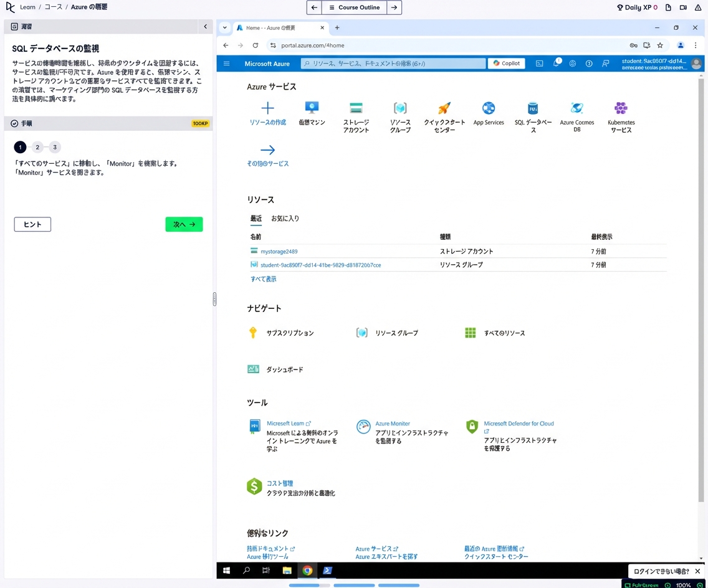Select exercise step 1 circle
The width and height of the screenshot is (708, 588).
click(x=20, y=147)
